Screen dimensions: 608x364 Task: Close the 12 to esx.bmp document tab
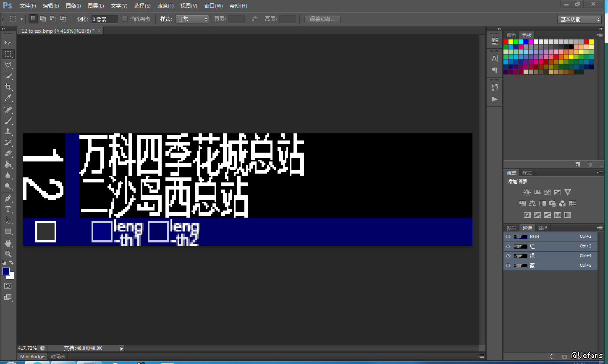point(99,31)
